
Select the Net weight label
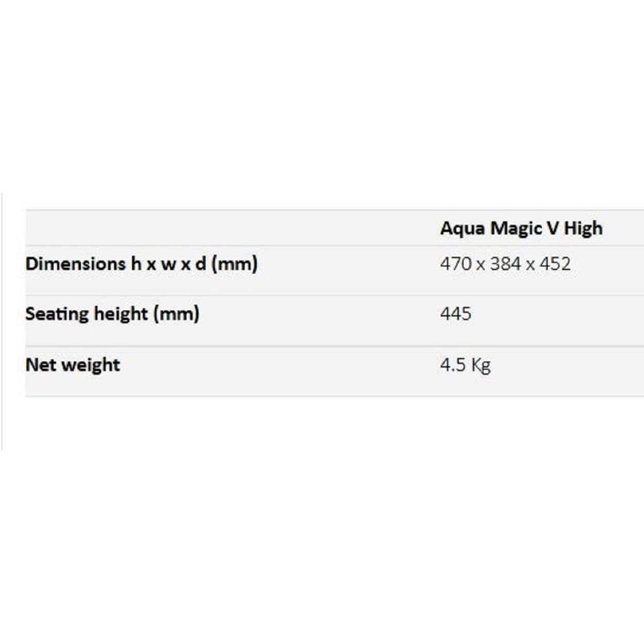coord(73,365)
